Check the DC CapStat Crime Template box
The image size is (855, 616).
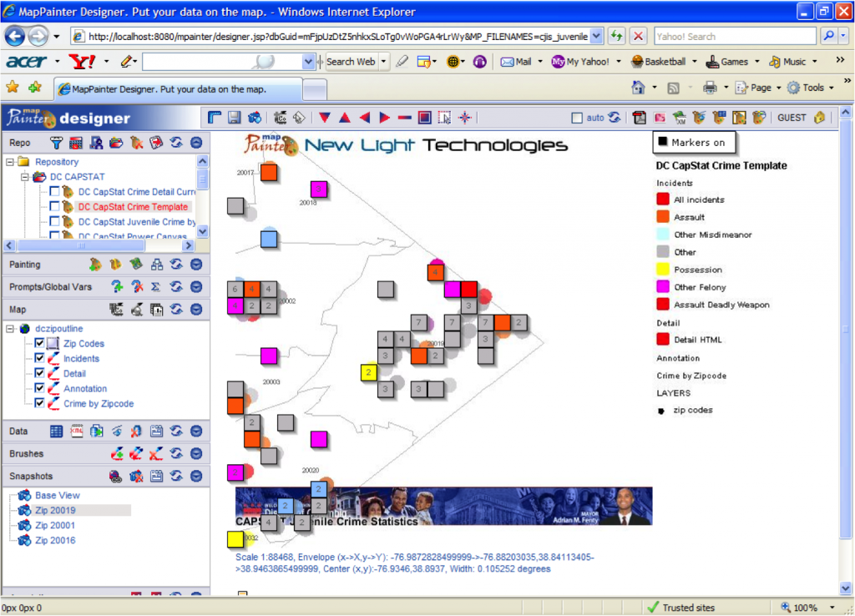click(54, 207)
